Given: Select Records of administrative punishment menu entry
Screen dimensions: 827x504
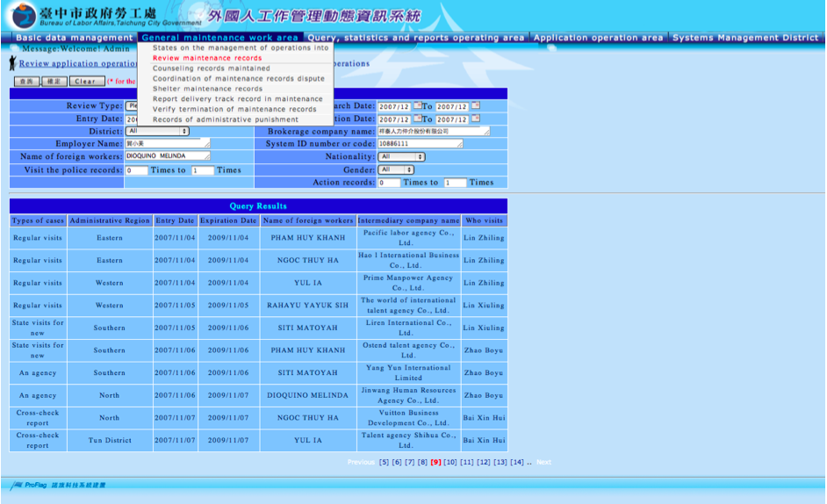Looking at the screenshot, I should [226, 119].
